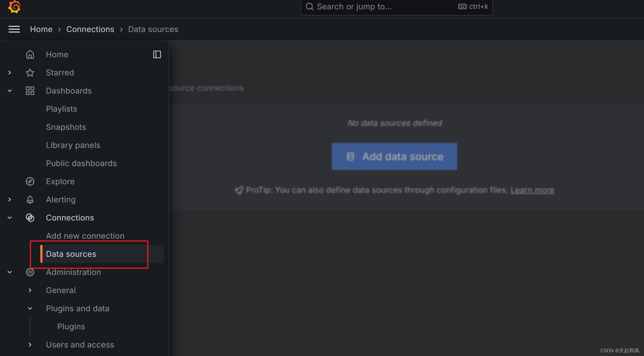Click the dock navigation panel icon beside Home

157,54
